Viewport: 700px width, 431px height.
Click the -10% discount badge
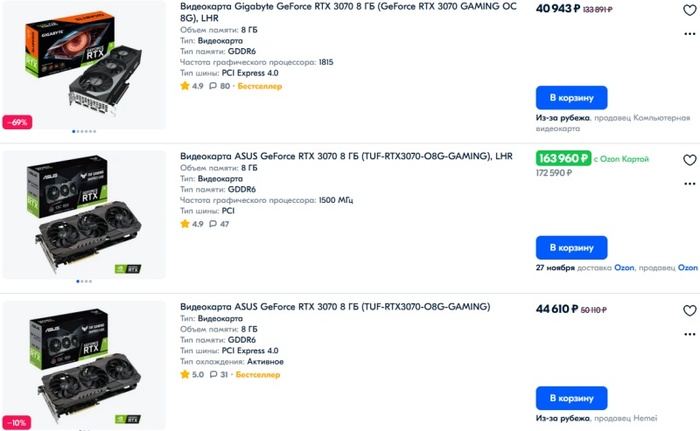point(18,422)
